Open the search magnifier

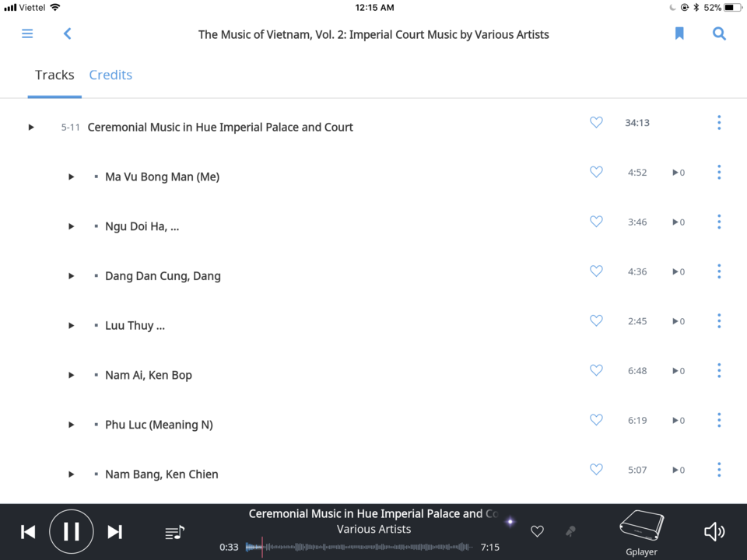(x=719, y=33)
